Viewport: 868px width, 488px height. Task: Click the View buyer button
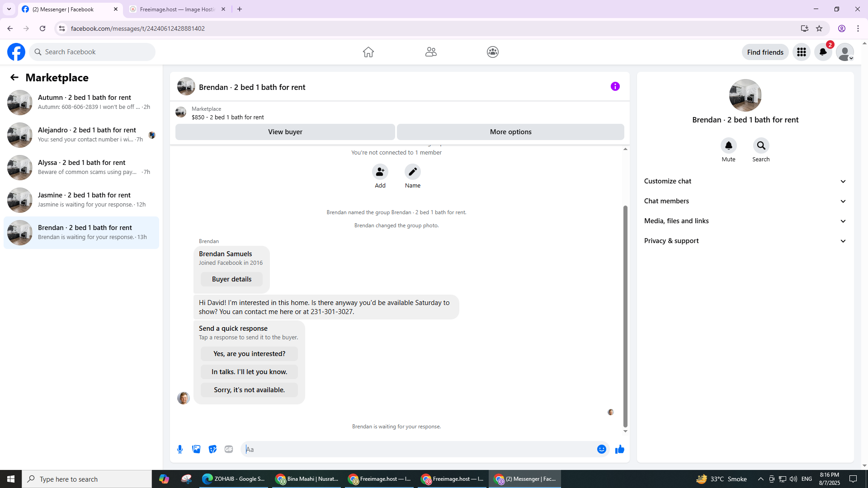(x=285, y=132)
